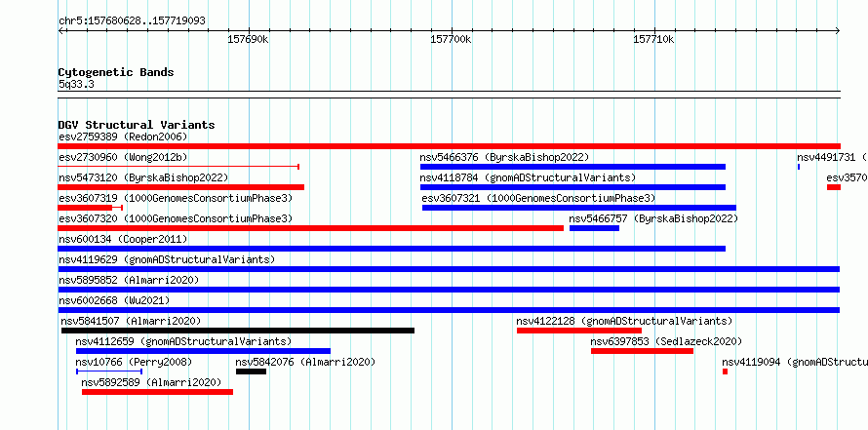Select the red nsv5892589 variant bar
This screenshot has width=868, height=430.
(x=157, y=392)
